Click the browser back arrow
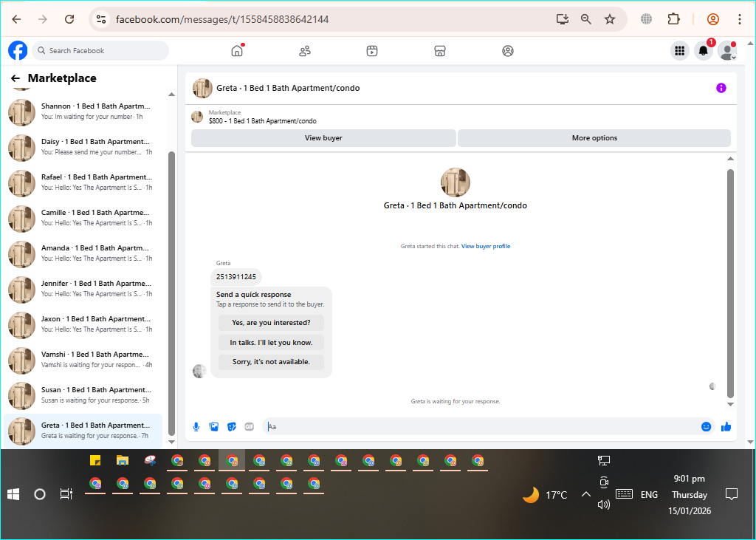Image resolution: width=756 pixels, height=540 pixels. [16, 19]
